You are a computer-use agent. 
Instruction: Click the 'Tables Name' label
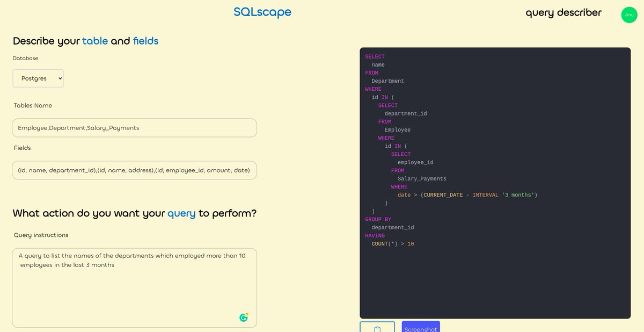(x=33, y=106)
